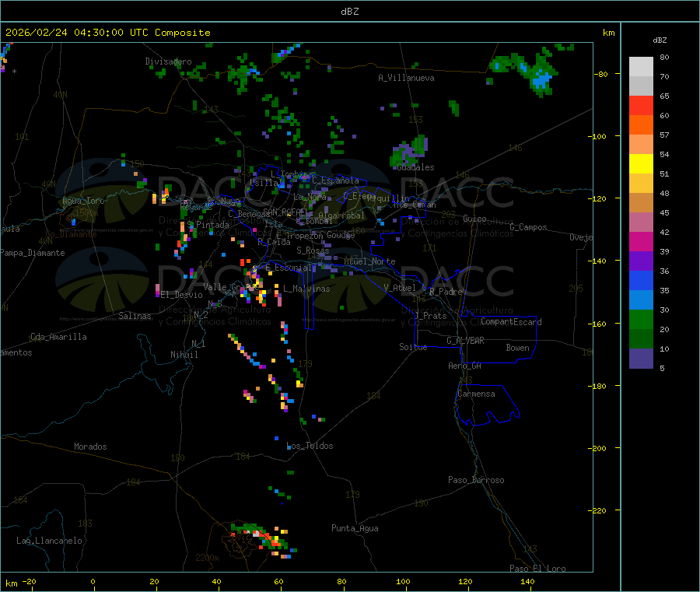Click the '-220' vertical axis tick label
This screenshot has height=592, width=700.
[x=597, y=511]
